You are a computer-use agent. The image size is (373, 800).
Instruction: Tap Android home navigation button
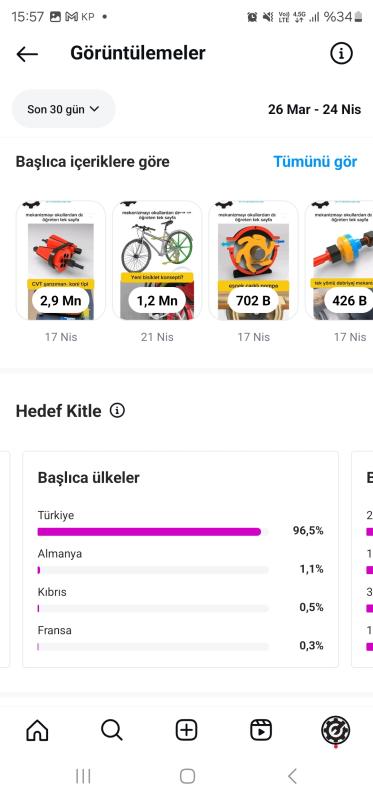[x=187, y=776]
